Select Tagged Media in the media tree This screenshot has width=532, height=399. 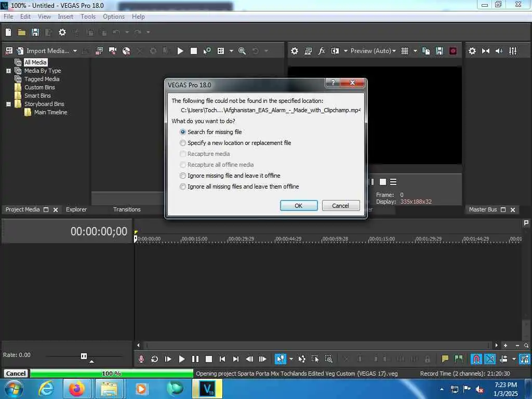42,79
